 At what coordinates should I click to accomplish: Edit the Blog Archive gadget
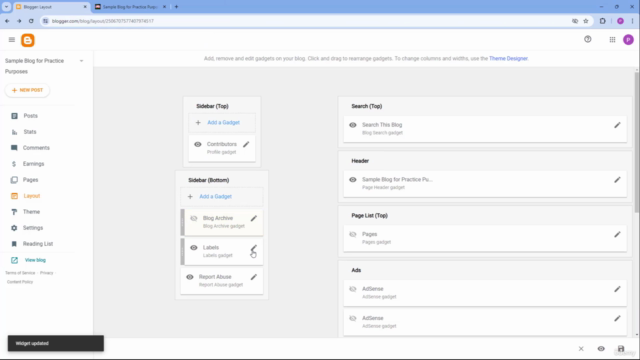point(253,218)
